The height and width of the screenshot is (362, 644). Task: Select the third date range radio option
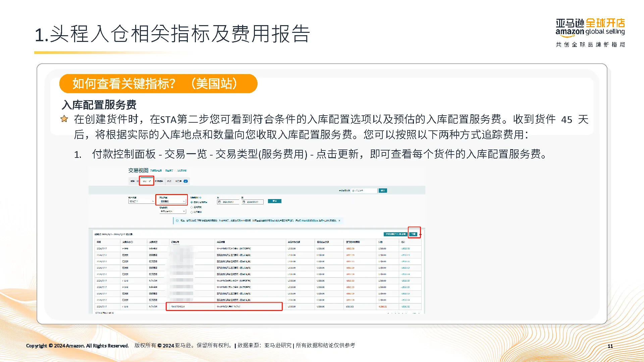pos(192,212)
